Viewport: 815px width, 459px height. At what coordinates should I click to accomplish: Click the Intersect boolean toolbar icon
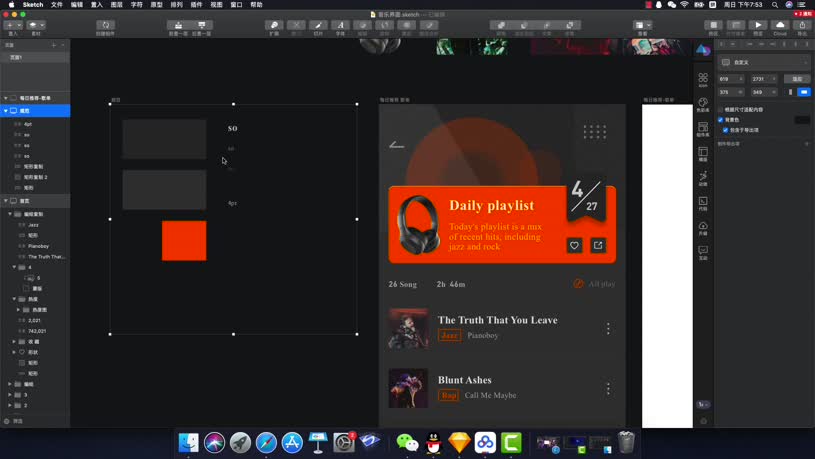[x=547, y=25]
